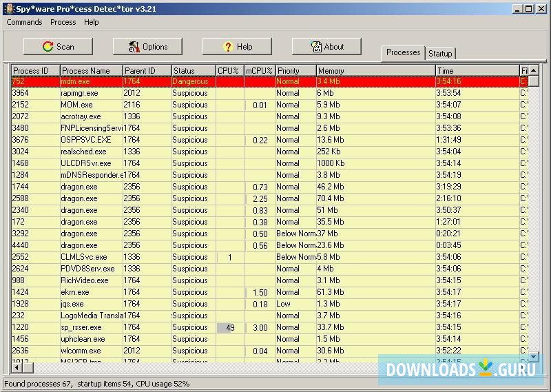Select the wlcomm.exe process
Viewport: 551px width, 392px height.
[270, 351]
